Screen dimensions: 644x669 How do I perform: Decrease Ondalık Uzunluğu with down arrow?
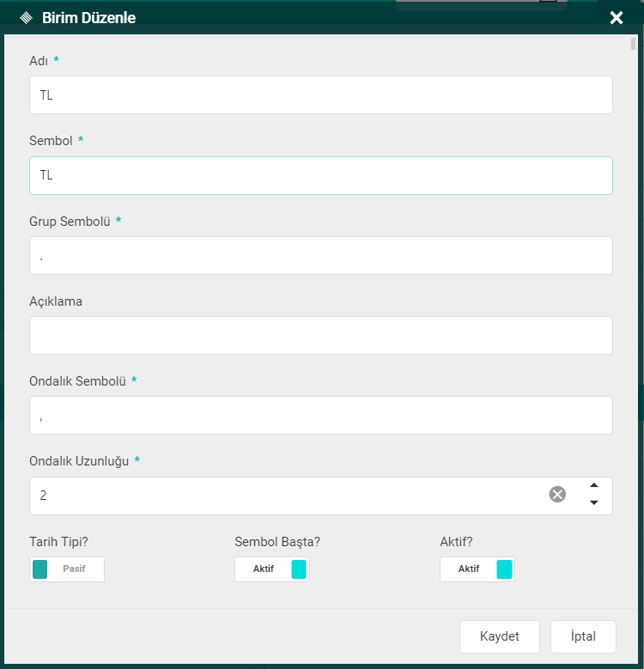click(x=593, y=503)
